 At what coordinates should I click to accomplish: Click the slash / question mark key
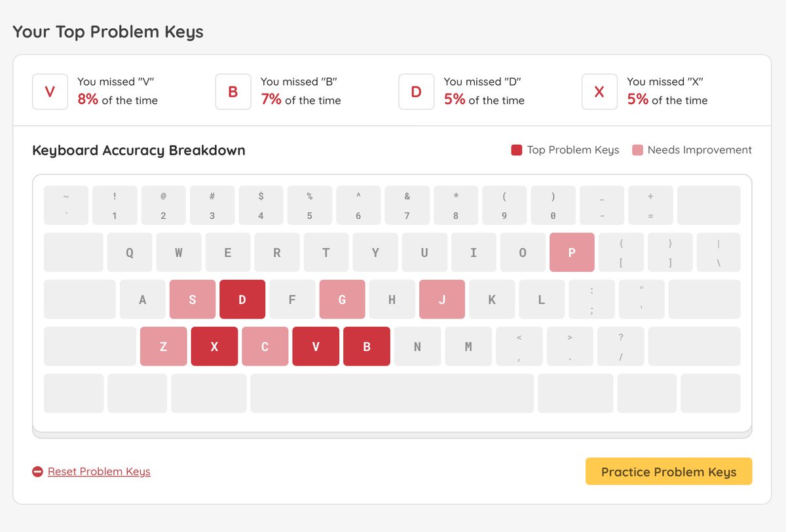(x=620, y=347)
